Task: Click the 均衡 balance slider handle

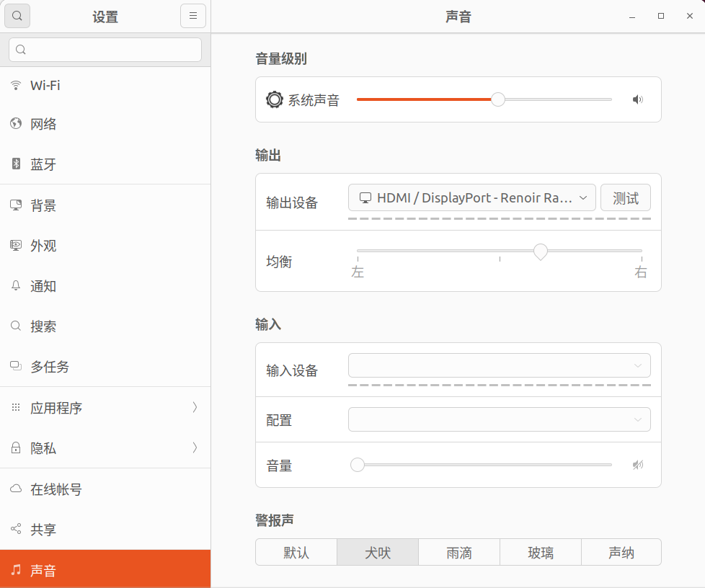Action: [541, 251]
